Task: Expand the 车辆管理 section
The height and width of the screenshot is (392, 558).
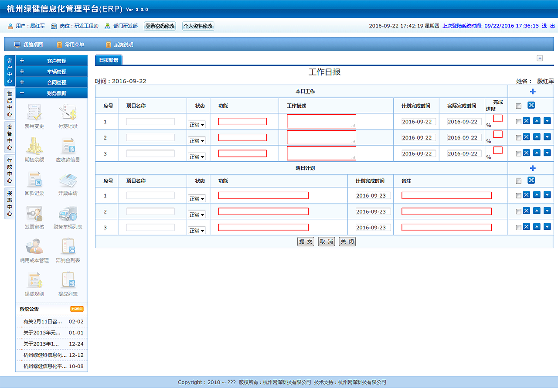Action: [x=51, y=72]
